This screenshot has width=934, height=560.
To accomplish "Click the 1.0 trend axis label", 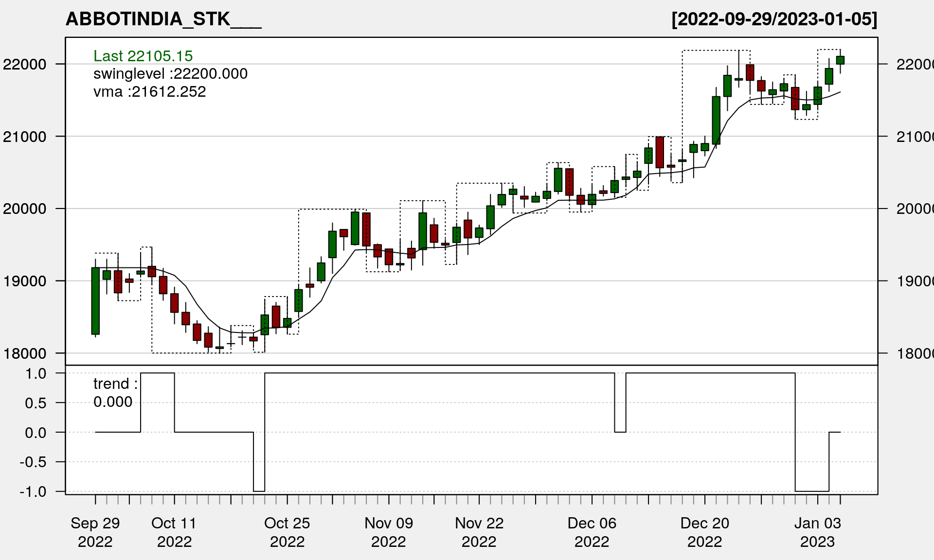I will pyautogui.click(x=36, y=373).
